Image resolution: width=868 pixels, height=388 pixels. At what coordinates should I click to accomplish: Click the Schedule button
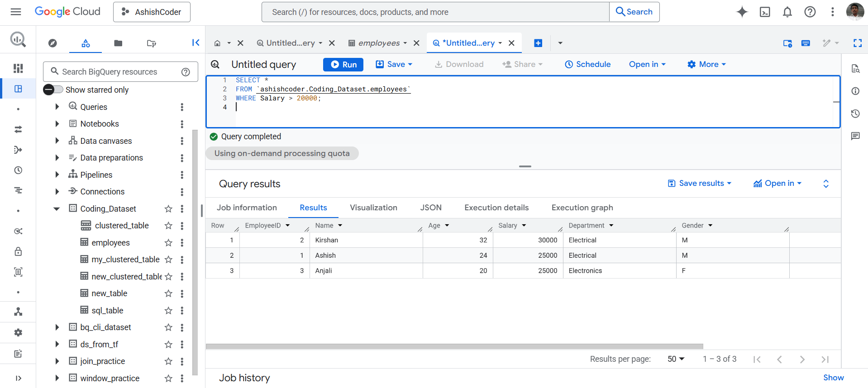coord(587,64)
